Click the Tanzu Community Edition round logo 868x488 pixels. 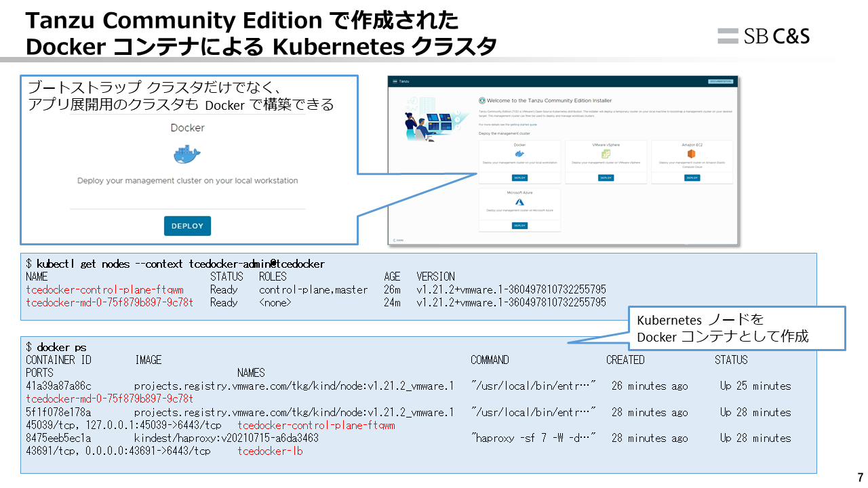[482, 100]
